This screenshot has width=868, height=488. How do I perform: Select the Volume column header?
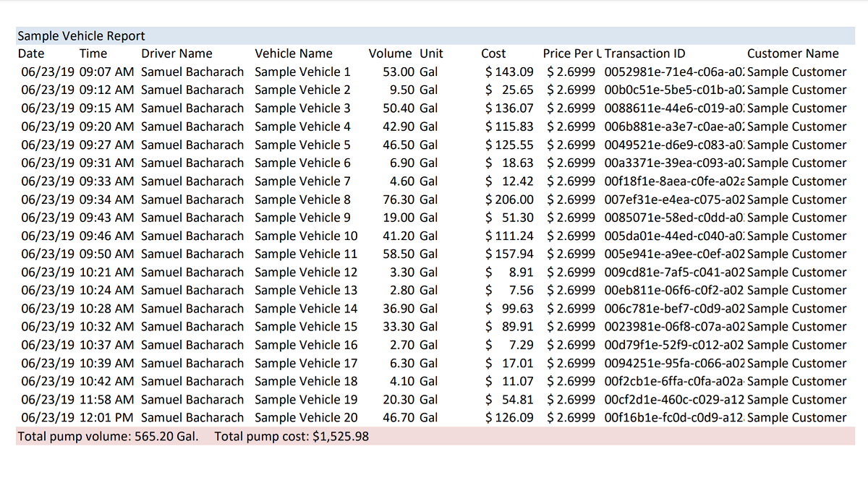click(x=390, y=53)
